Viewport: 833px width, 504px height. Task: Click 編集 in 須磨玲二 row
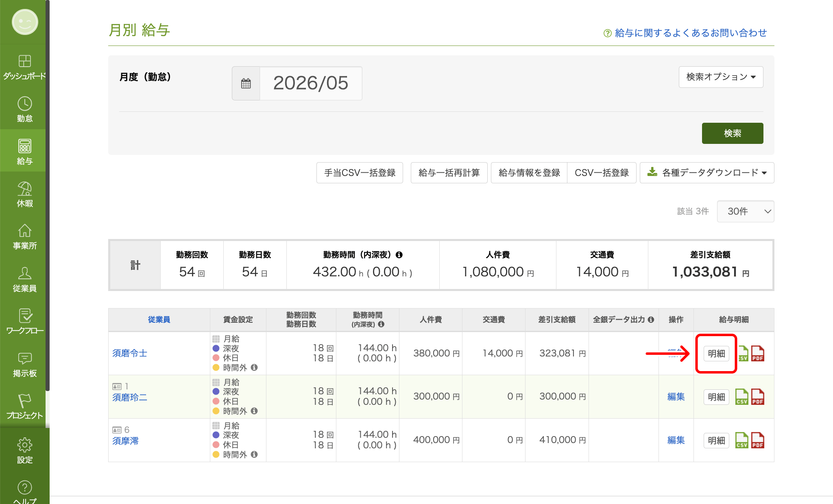click(676, 397)
